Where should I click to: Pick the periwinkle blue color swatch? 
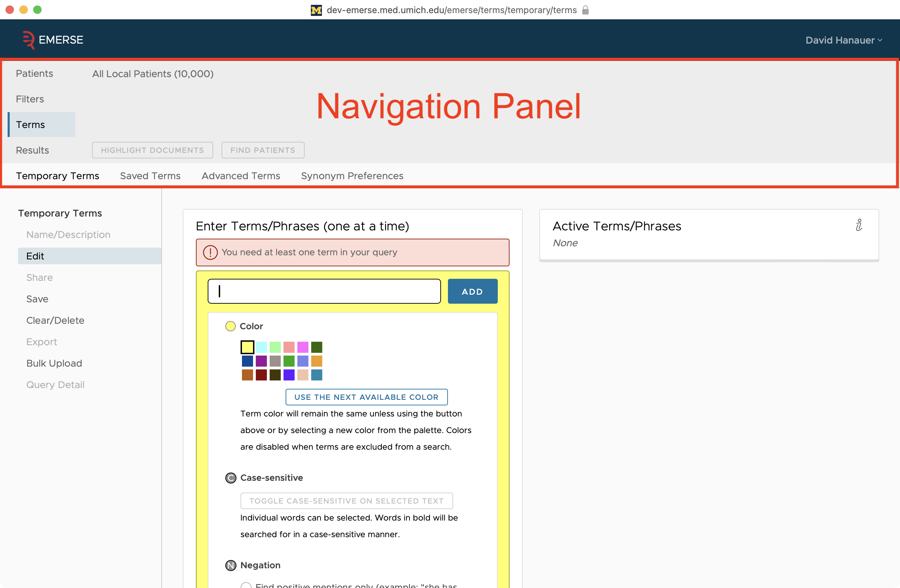(303, 361)
